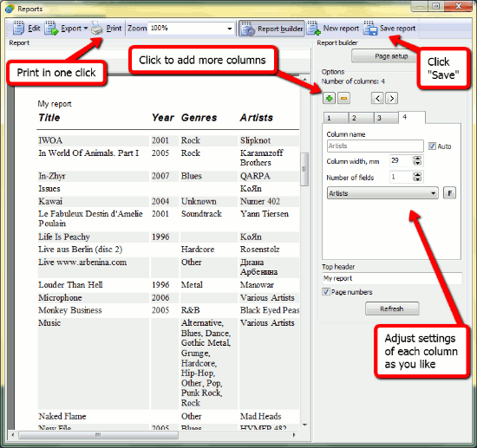Click the Kawai title cell

[x=50, y=201]
